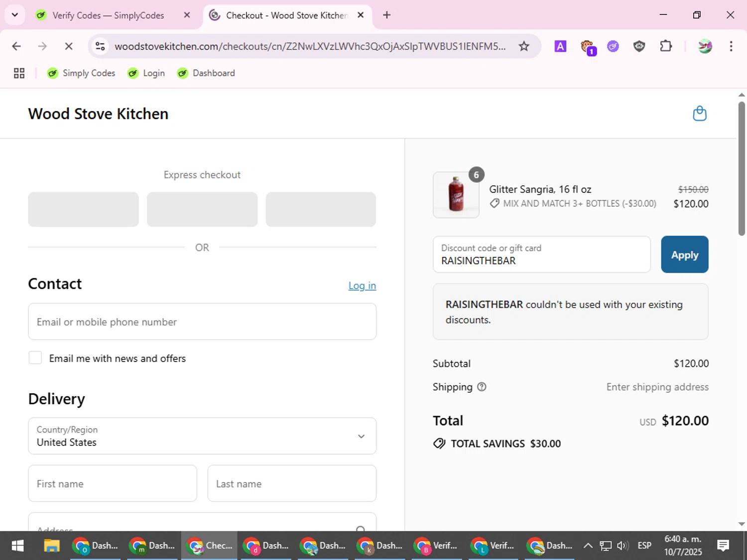
Task: Open the shopping bag cart icon
Action: click(700, 113)
